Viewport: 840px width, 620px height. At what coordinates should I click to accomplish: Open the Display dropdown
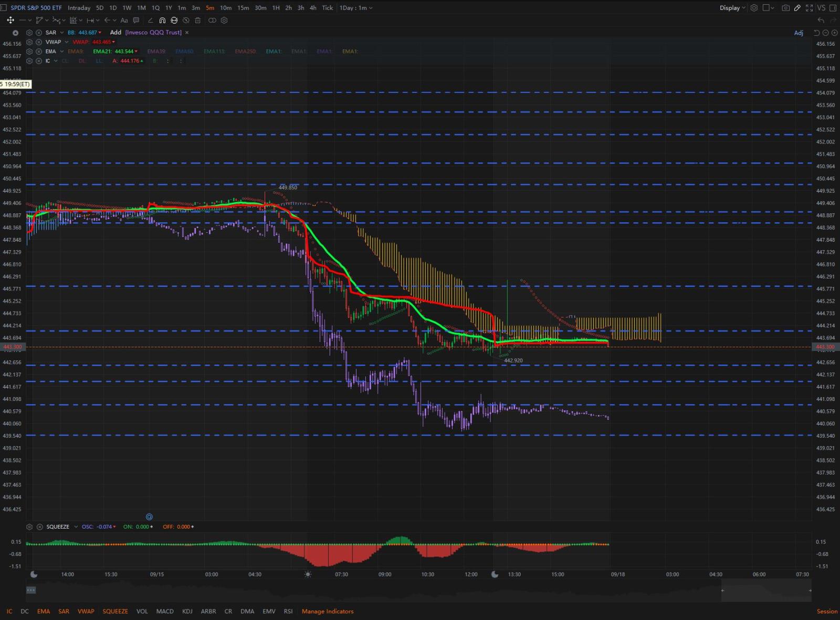pos(732,8)
